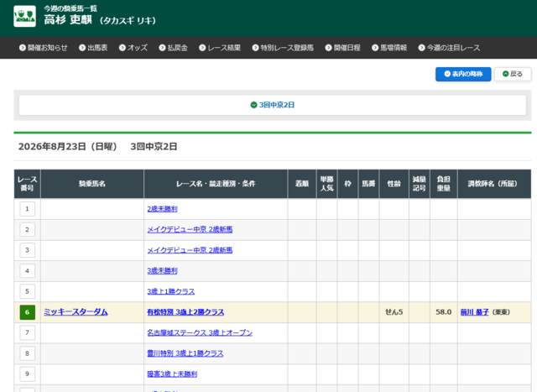
Task: Open race 3 メイクデビュー中京 2歳新馬 link
Action: point(190,250)
